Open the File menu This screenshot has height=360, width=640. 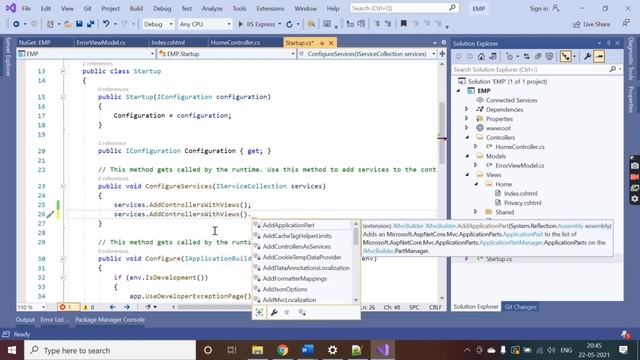(26, 8)
